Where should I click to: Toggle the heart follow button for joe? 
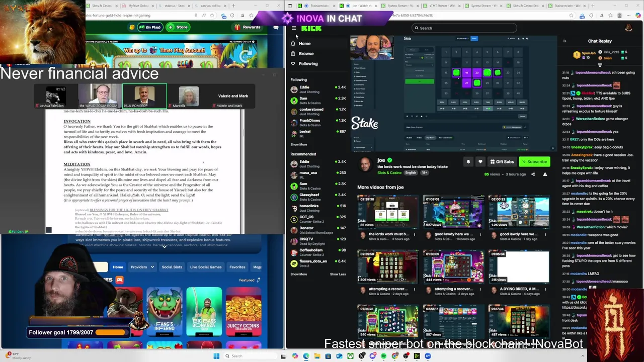(x=480, y=162)
